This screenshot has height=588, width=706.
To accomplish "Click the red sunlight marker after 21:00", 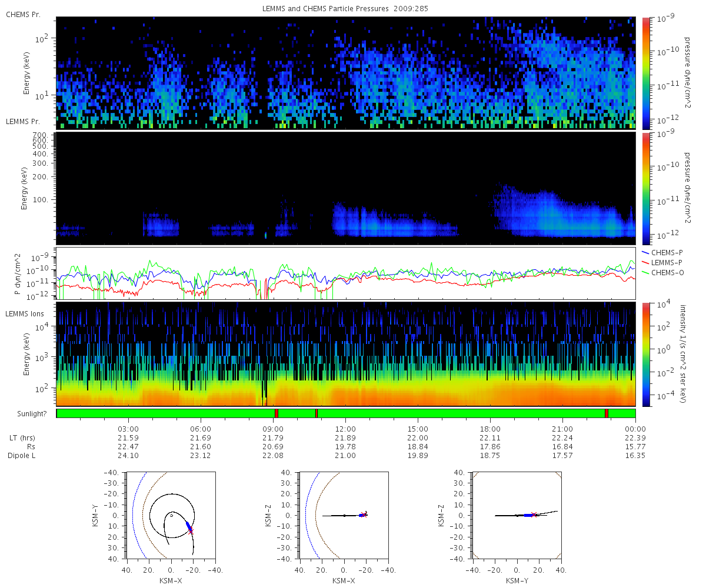I will click(607, 413).
